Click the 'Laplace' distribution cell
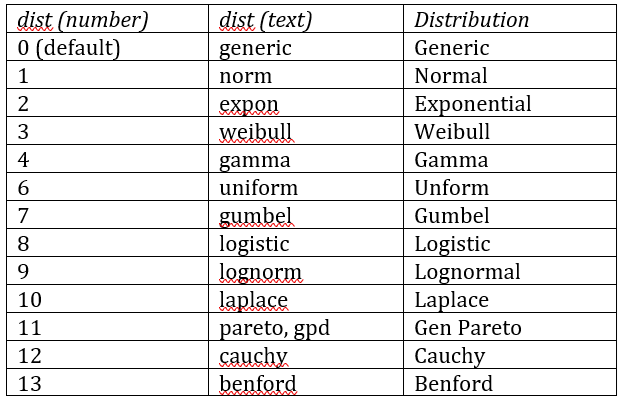This screenshot has width=622, height=402. (x=510, y=299)
